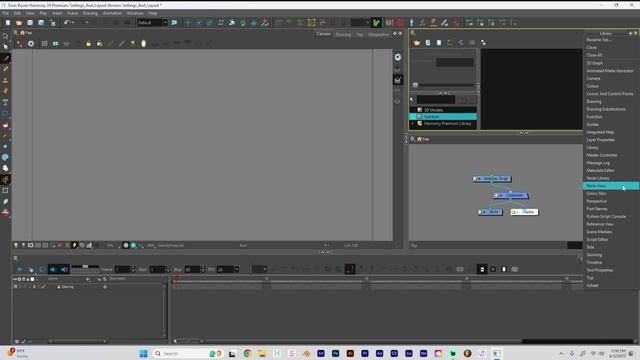Click the green check-mark icon in the top toolbar
Viewport: 640px width, 360px height.
coord(376,23)
